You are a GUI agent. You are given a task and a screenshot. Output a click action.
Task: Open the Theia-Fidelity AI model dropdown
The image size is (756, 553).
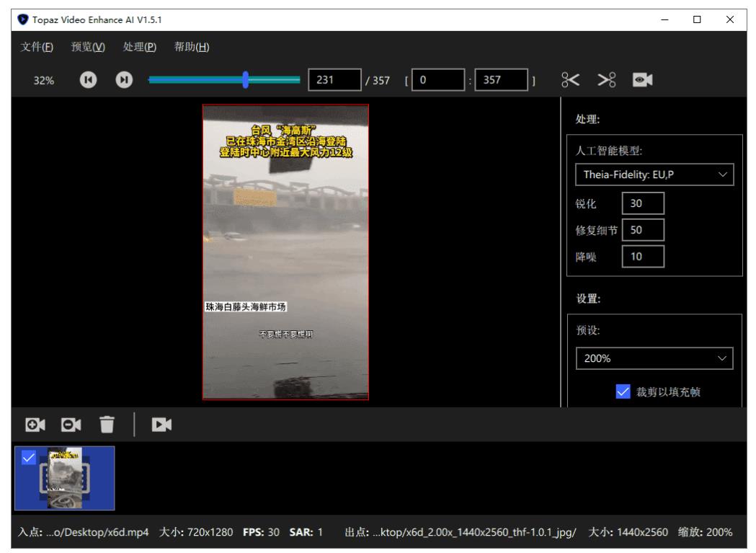click(x=654, y=173)
